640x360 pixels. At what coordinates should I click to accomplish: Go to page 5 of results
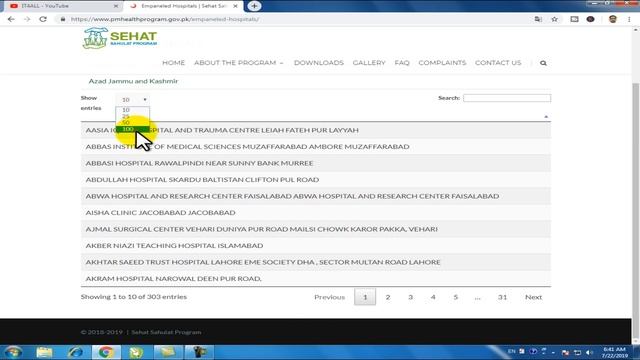[x=456, y=297]
